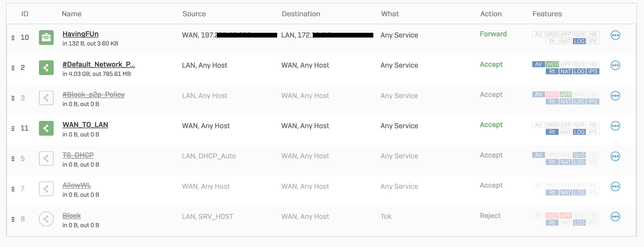Click the green business rule icon for HavingFUn
This screenshot has width=644, height=247.
46,38
